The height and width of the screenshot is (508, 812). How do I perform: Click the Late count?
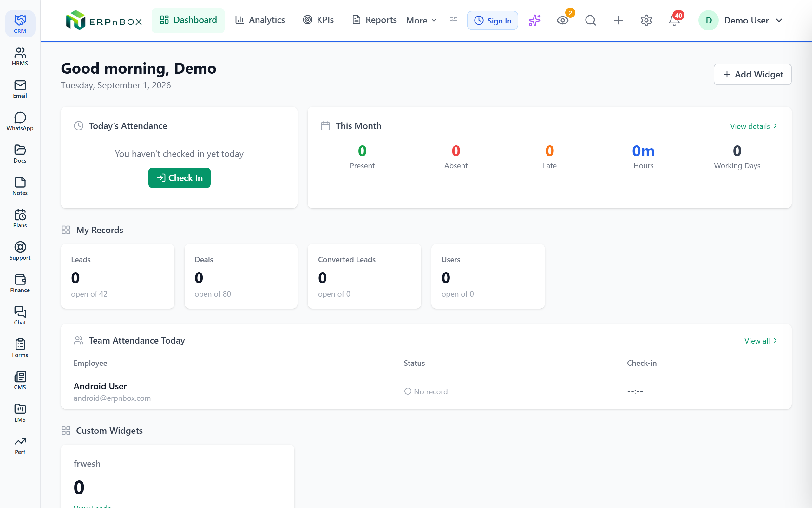click(x=550, y=151)
